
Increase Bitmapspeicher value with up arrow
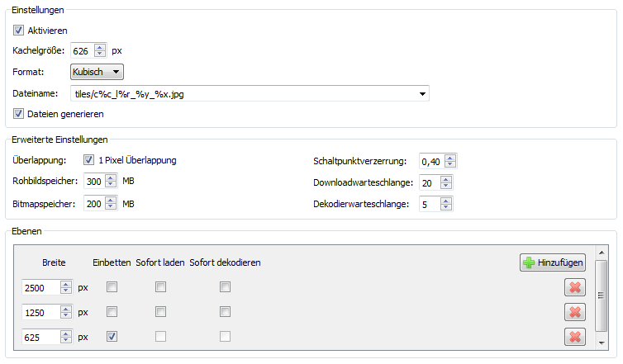coord(111,200)
